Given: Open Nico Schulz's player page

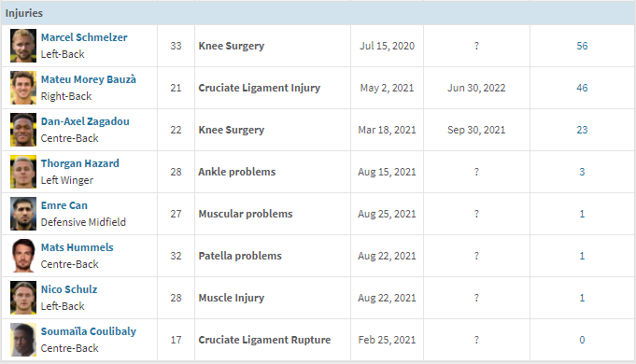Looking at the screenshot, I should [69, 289].
